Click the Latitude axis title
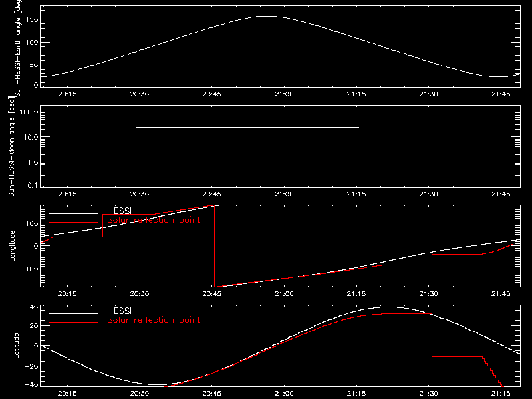This screenshot has width=532, height=399. pyautogui.click(x=16, y=346)
